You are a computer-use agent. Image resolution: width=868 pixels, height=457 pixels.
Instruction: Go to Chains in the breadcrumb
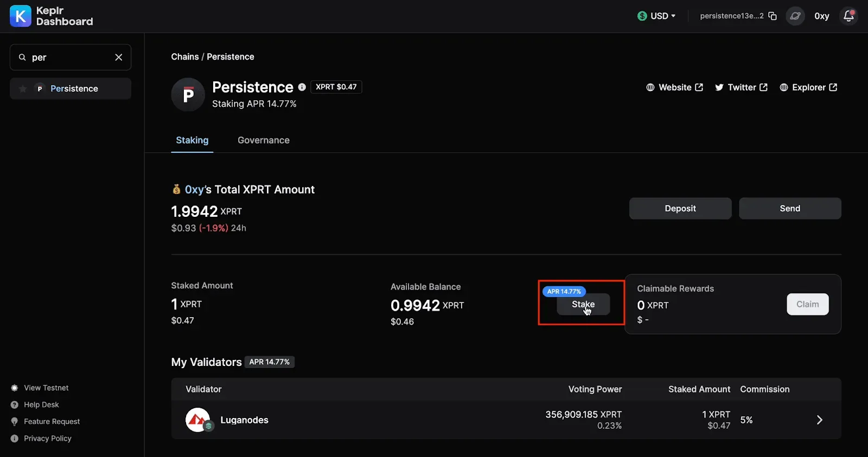pos(185,57)
